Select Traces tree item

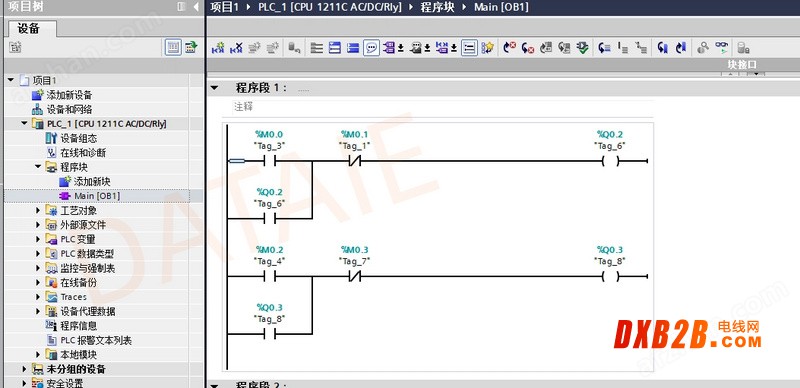tap(73, 297)
